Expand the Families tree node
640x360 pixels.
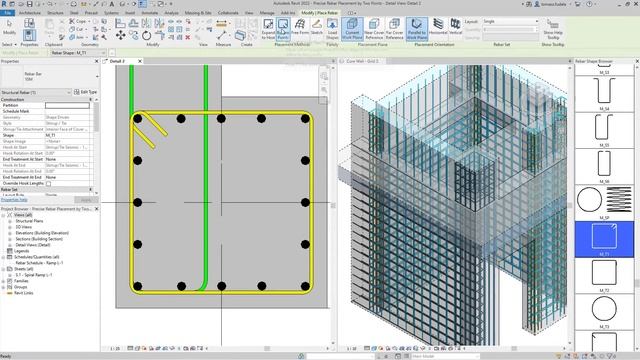coord(3,281)
